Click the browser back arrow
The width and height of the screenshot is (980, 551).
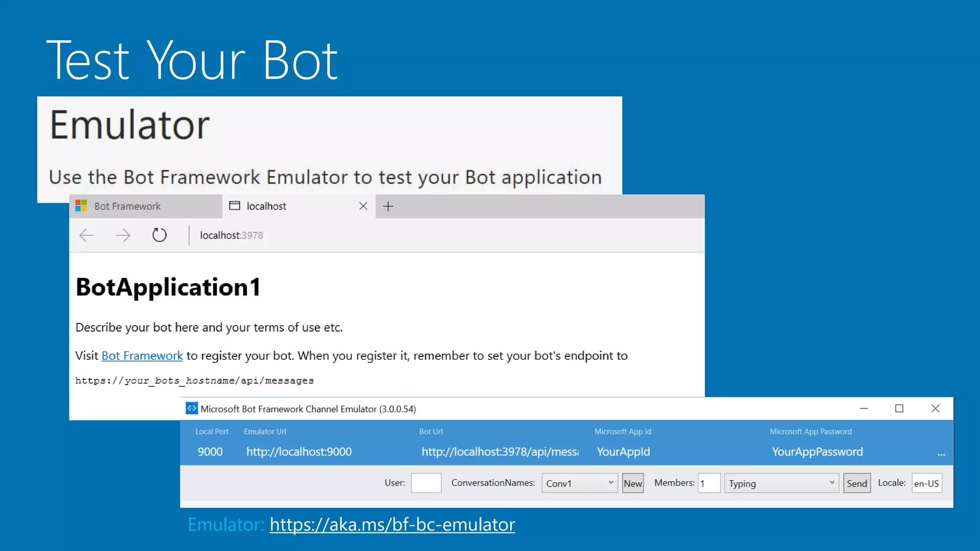point(87,235)
